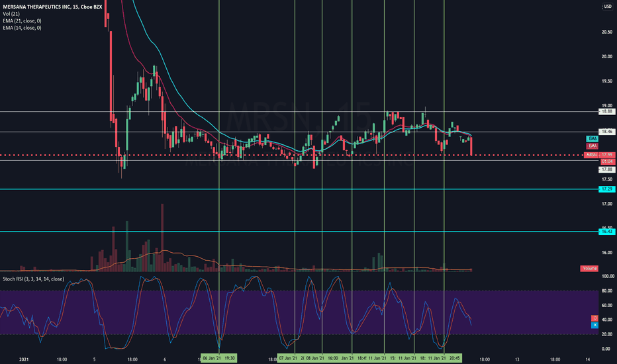Viewport: 617px width, 364px height.
Task: Click the 20.00 price axis value
Action: (607, 57)
